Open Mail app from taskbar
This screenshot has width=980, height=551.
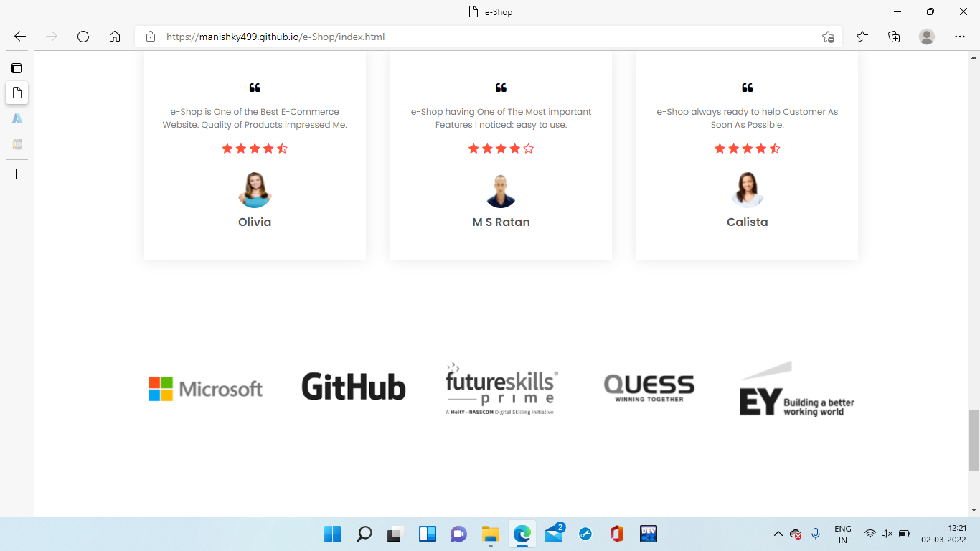554,534
